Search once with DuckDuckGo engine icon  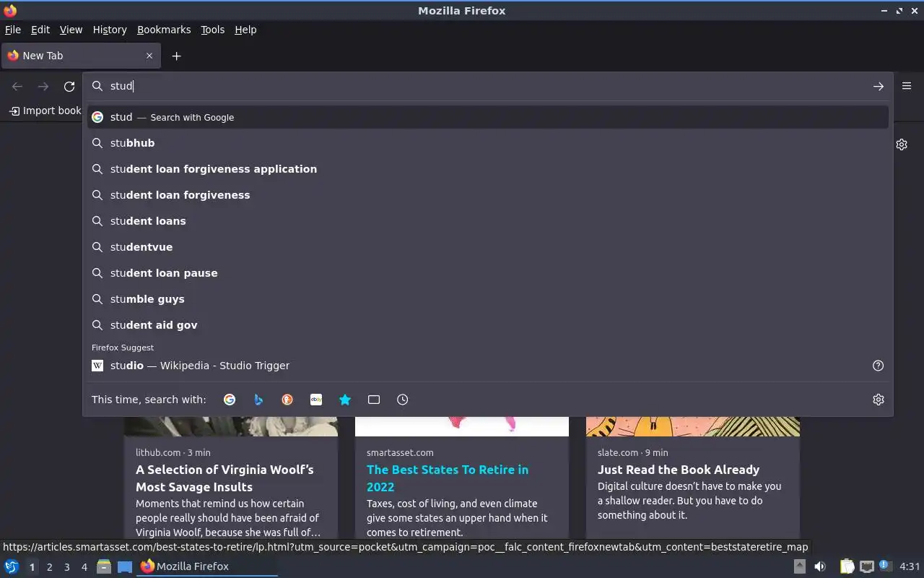click(x=287, y=400)
